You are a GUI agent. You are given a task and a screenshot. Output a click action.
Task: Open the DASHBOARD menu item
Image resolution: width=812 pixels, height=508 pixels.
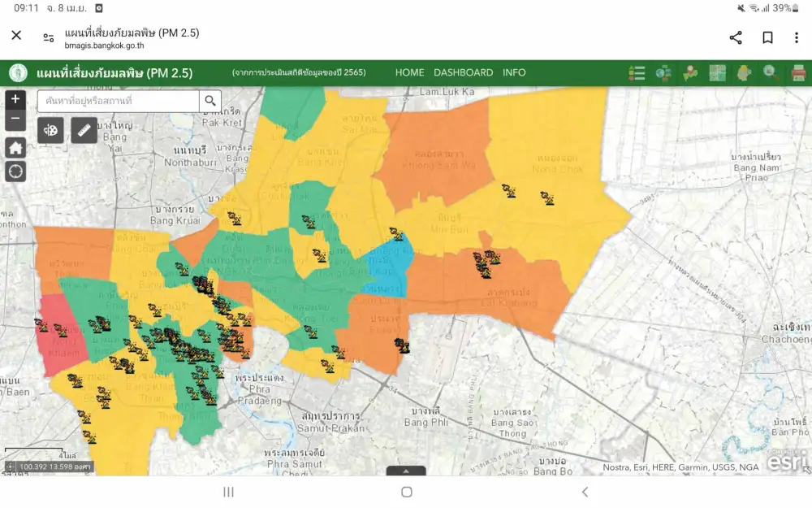click(463, 72)
